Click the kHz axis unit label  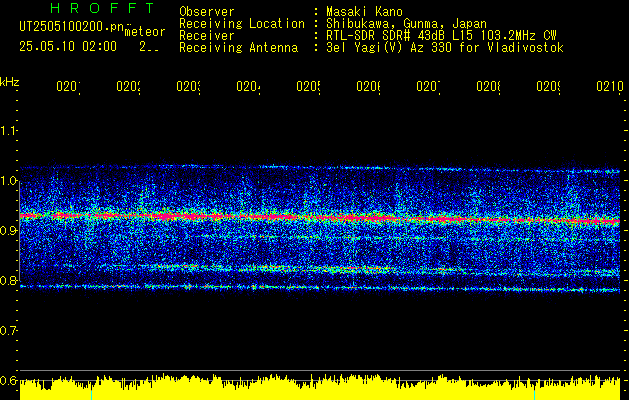[10, 82]
